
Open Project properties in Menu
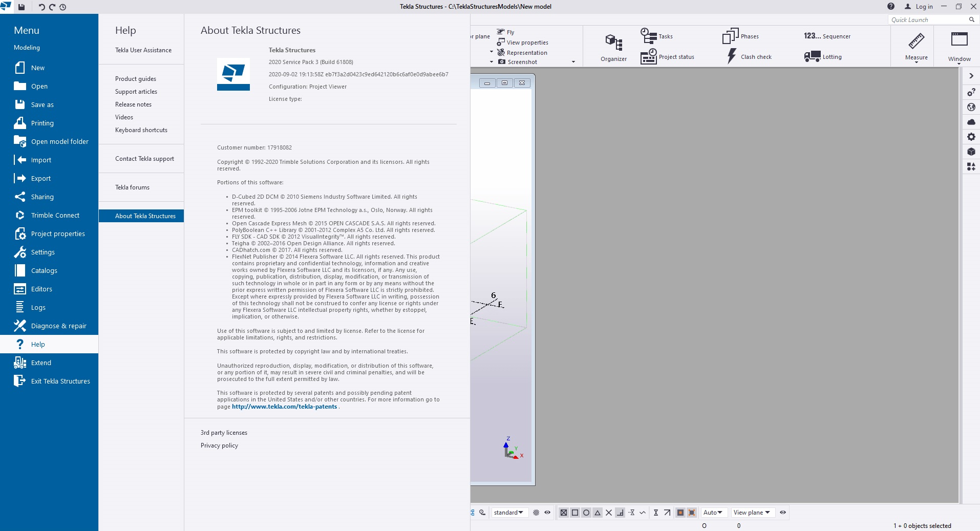point(49,233)
